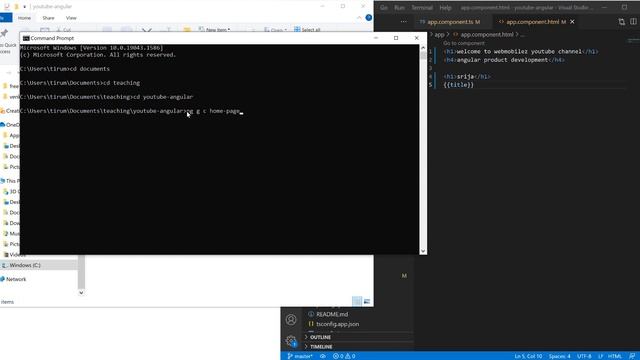Click File Explorer help icon
Image resolution: width=640 pixels, height=360 pixels.
pos(369,18)
